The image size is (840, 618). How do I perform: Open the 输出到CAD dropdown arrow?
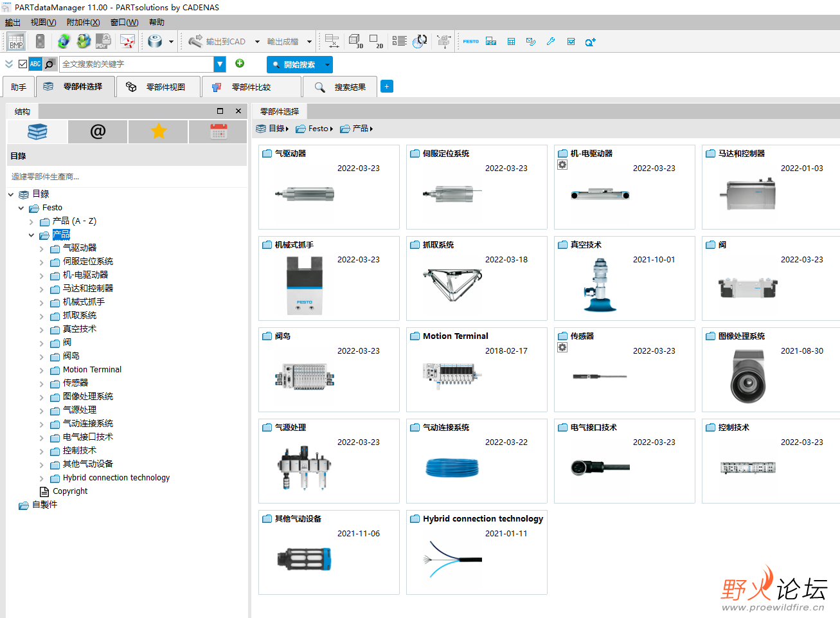coord(257,42)
